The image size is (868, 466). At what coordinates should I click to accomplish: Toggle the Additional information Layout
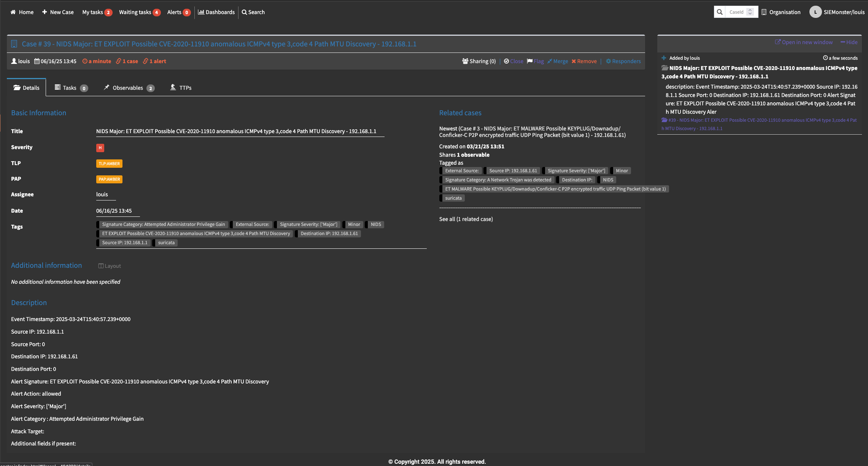(x=110, y=266)
